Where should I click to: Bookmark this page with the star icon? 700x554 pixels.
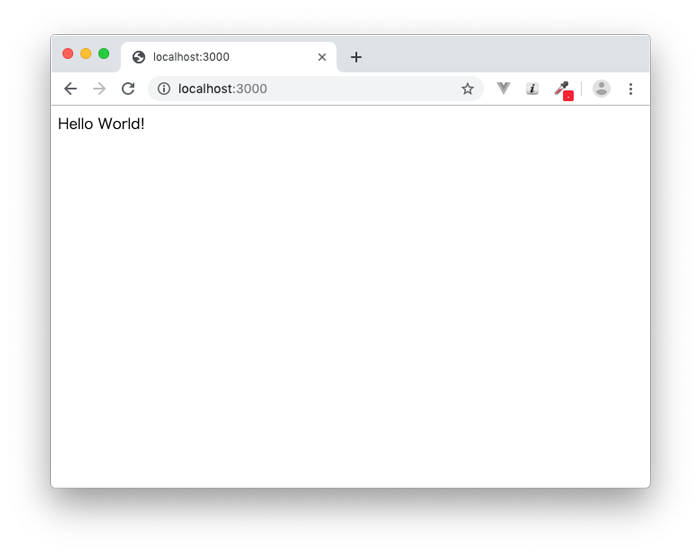click(467, 89)
